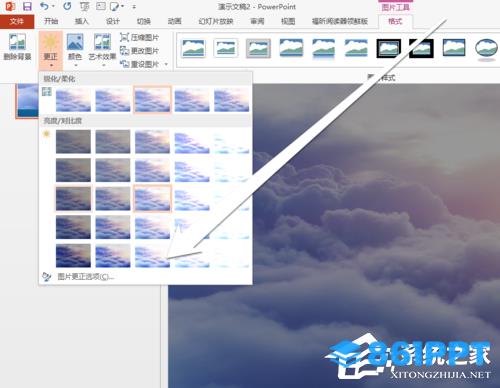Image resolution: width=500 pixels, height=388 pixels.
Task: Open the Color (颜色) dropdown
Action: click(x=75, y=49)
